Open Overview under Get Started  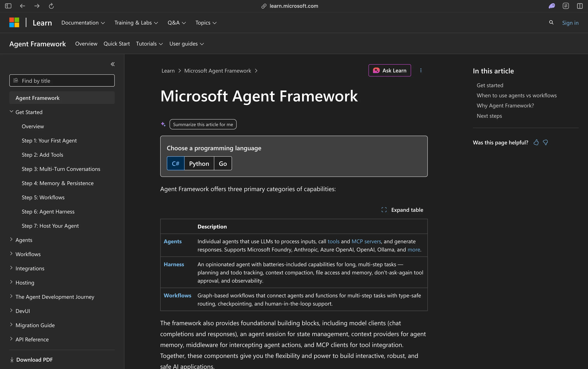click(33, 127)
